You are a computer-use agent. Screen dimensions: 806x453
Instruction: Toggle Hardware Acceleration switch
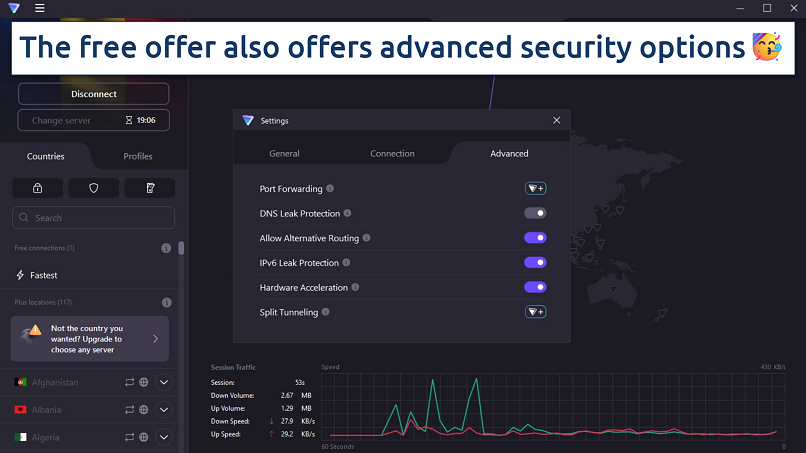click(535, 287)
